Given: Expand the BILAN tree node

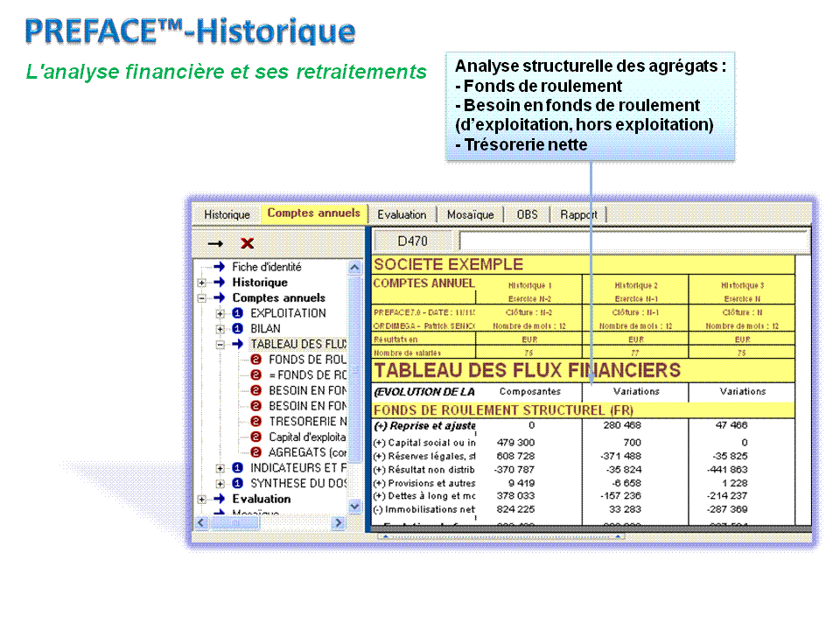Looking at the screenshot, I should pos(220,330).
